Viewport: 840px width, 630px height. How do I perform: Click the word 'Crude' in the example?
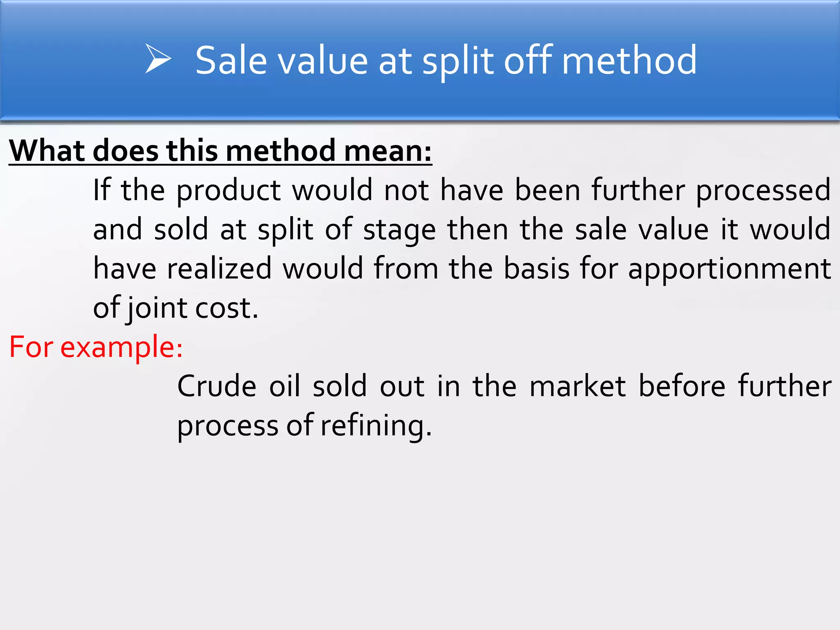pyautogui.click(x=217, y=386)
